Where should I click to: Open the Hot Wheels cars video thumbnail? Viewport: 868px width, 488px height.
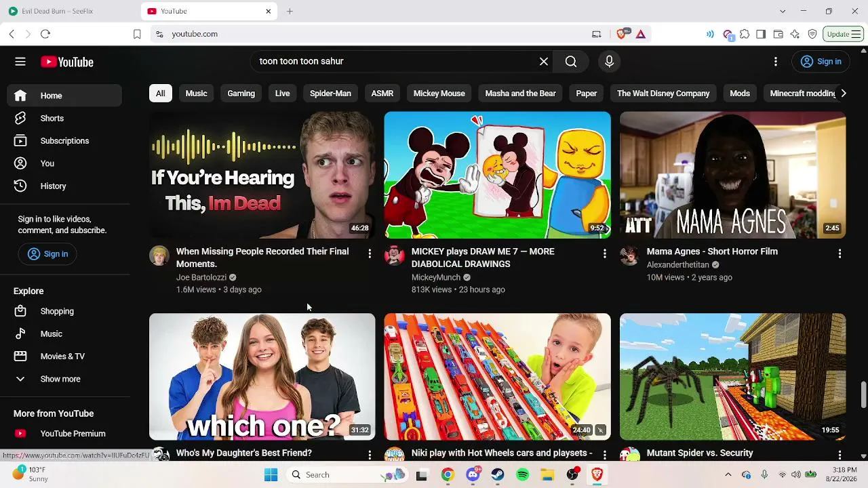coord(497,377)
